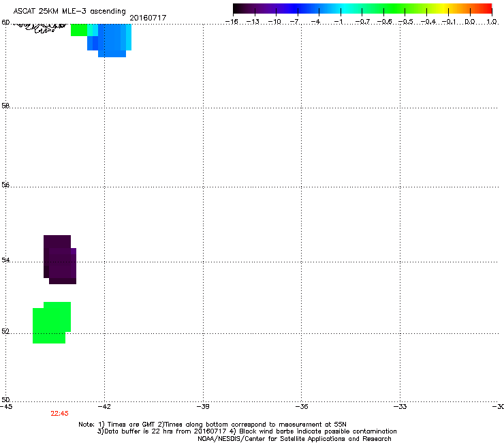
Task: Click the longitude label -36
Action: coord(302,407)
